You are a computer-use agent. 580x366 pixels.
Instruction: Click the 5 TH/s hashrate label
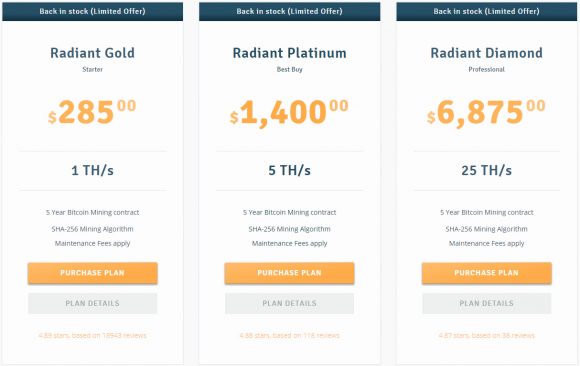289,170
